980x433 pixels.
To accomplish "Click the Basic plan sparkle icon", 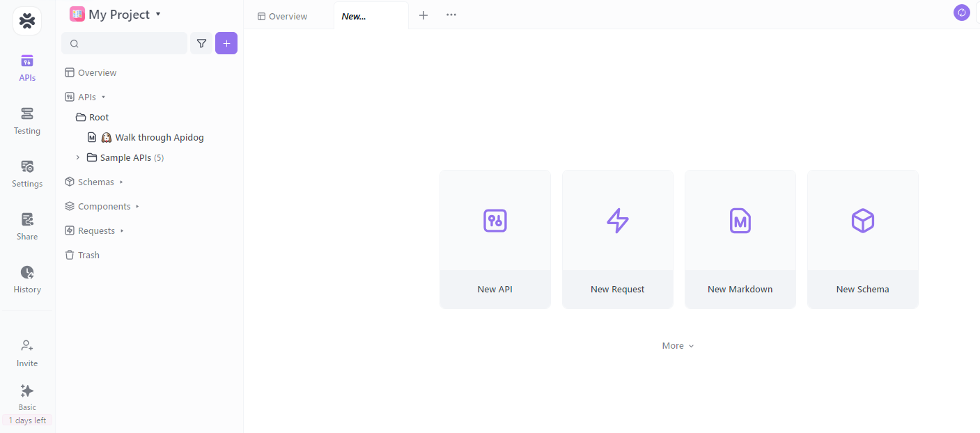I will 27,391.
